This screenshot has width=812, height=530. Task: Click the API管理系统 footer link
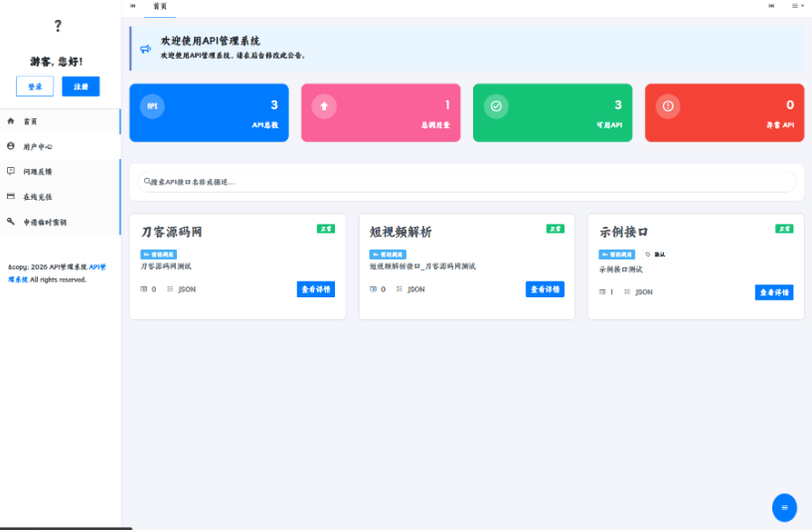(x=57, y=273)
